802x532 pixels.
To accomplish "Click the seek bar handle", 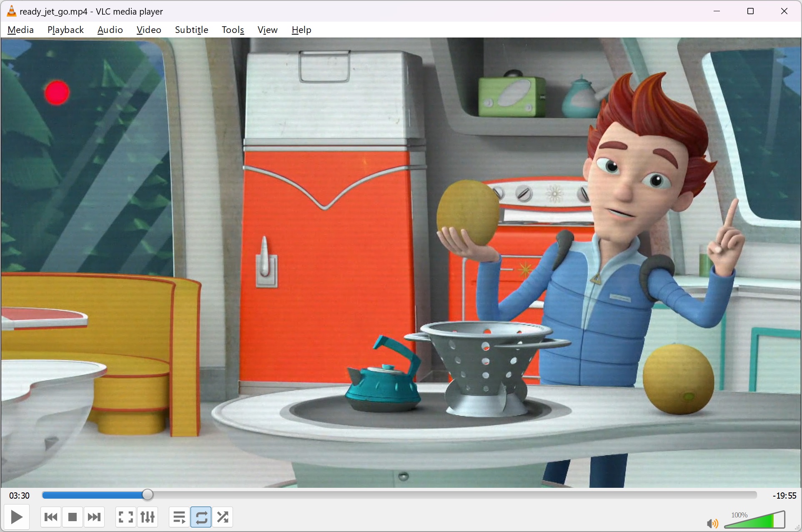I will [148, 495].
